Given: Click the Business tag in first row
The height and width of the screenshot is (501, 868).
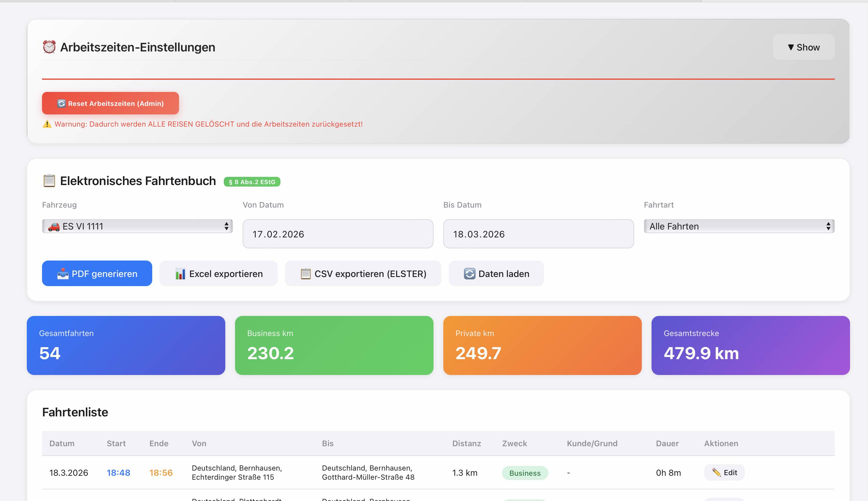Looking at the screenshot, I should [x=525, y=473].
